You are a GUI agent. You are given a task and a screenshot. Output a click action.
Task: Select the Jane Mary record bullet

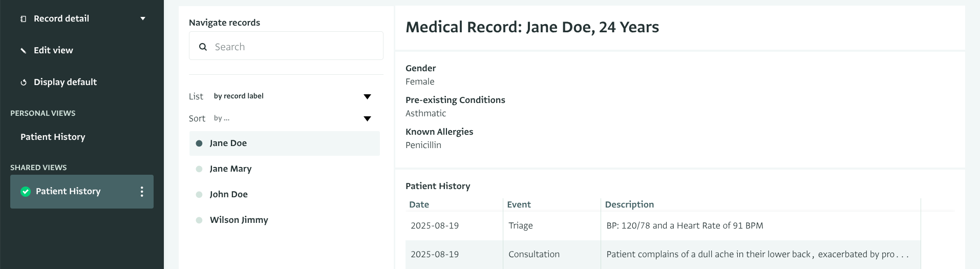coord(199,169)
